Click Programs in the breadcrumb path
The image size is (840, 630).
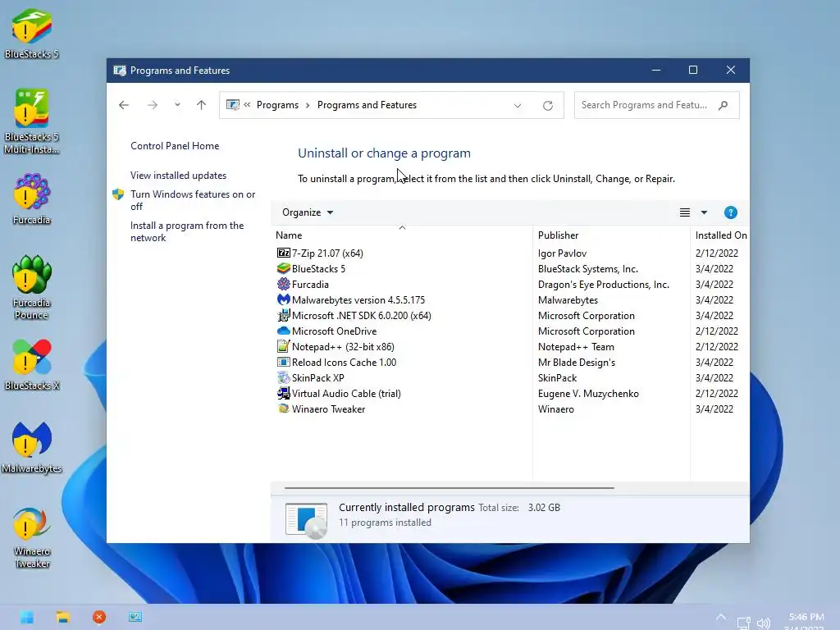(277, 105)
